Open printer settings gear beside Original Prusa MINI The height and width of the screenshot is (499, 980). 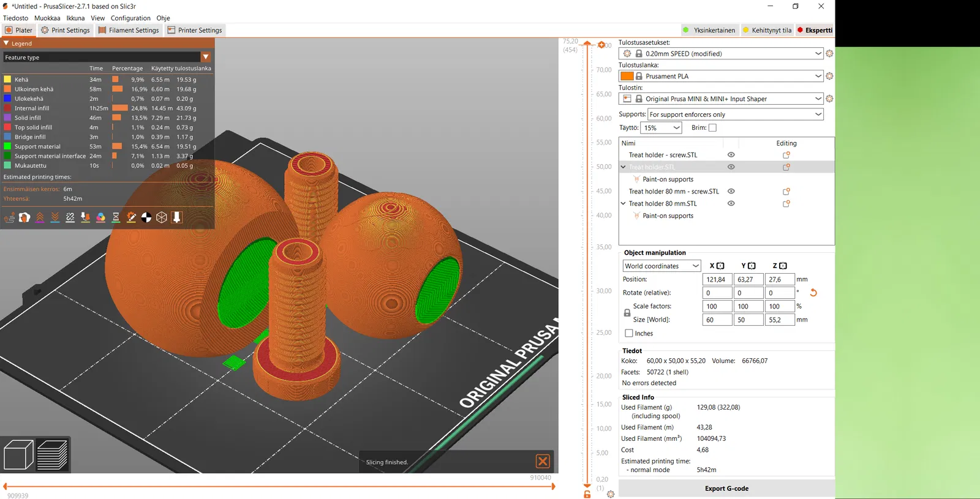pyautogui.click(x=829, y=99)
